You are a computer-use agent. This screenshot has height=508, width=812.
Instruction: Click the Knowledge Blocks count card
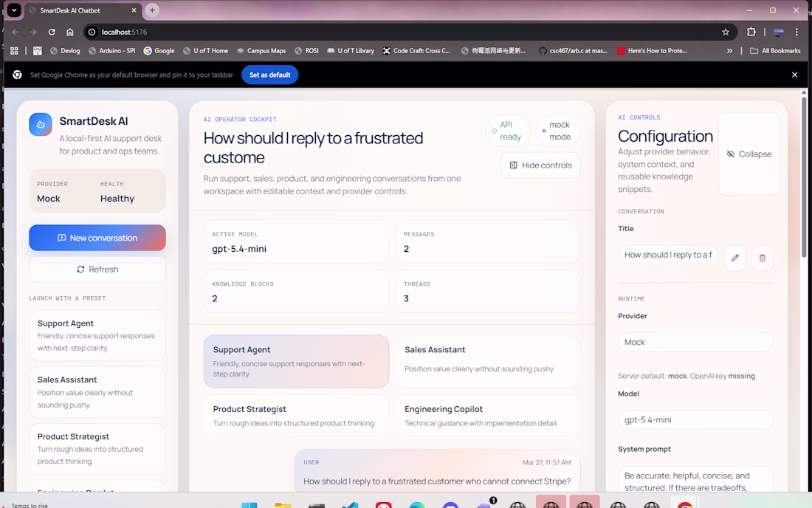pos(296,291)
